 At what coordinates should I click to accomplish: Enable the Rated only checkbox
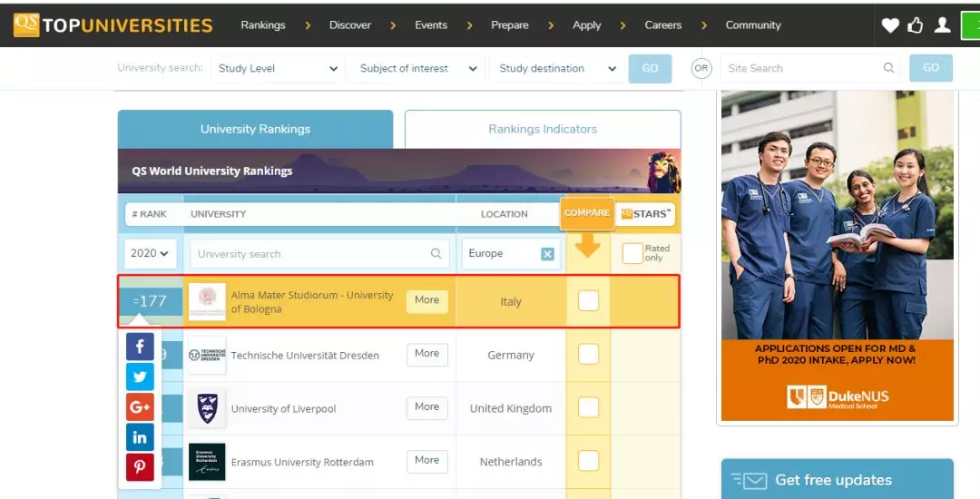point(632,254)
